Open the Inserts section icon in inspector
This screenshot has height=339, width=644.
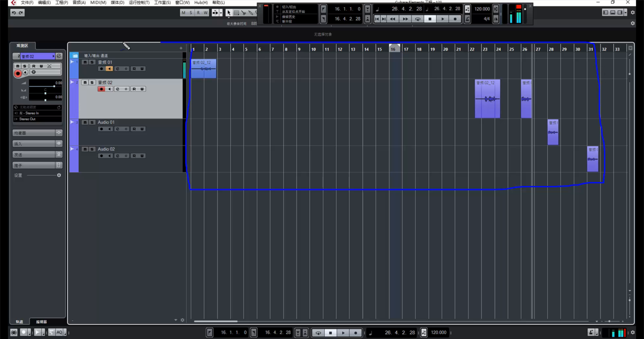59,144
